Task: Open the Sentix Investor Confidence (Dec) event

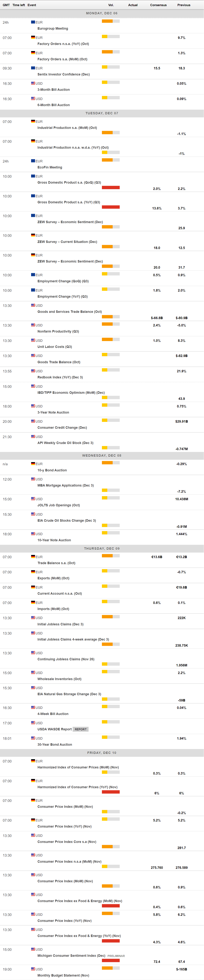Action: (63, 74)
